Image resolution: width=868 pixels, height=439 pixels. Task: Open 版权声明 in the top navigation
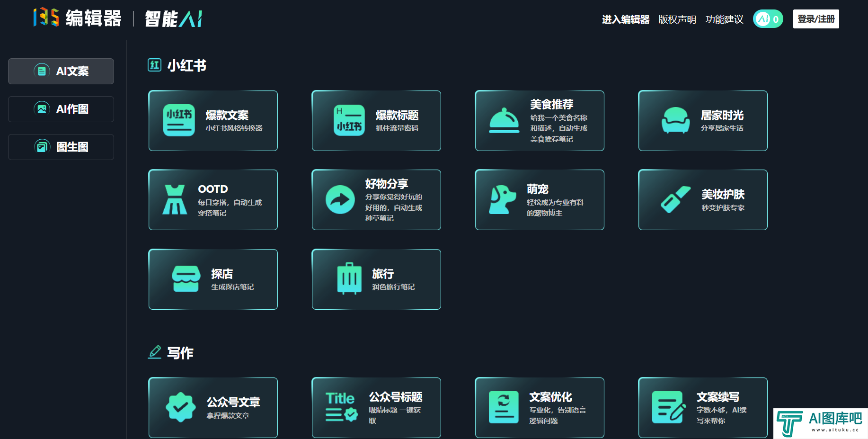click(x=677, y=19)
